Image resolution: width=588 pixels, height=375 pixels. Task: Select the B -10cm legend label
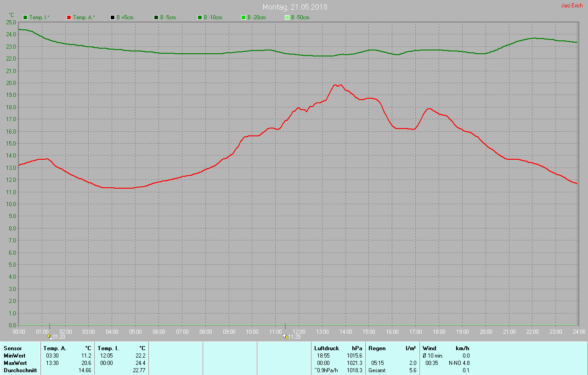(x=213, y=17)
